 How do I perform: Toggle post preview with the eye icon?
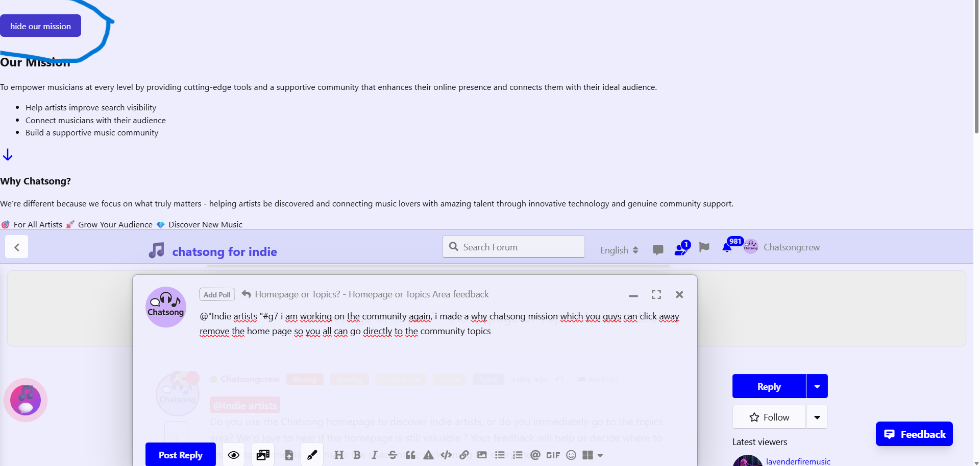[234, 455]
